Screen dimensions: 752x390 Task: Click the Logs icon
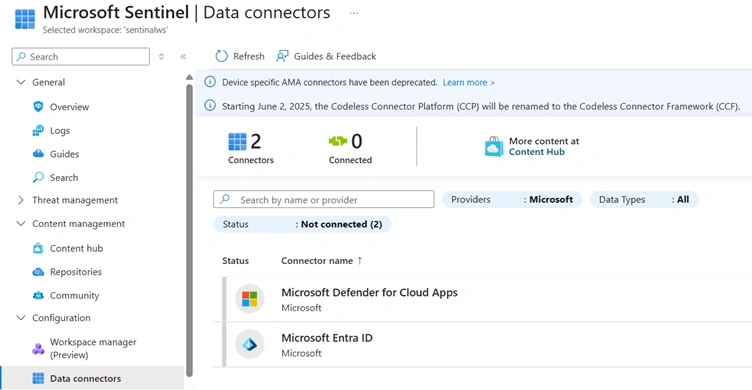coord(38,130)
